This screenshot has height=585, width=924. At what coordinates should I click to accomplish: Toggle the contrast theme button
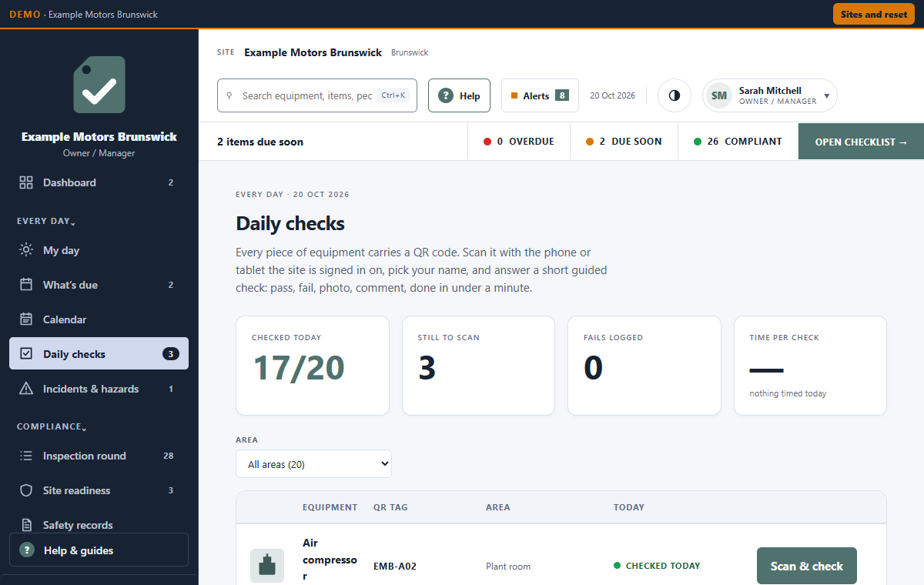[675, 95]
